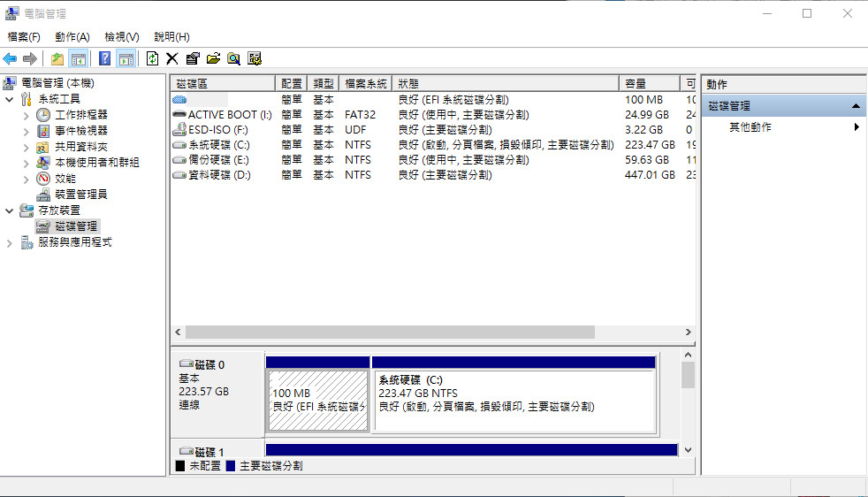Click the Forward arrow toolbar icon
Screen dimensions: 868x497
(30, 58)
